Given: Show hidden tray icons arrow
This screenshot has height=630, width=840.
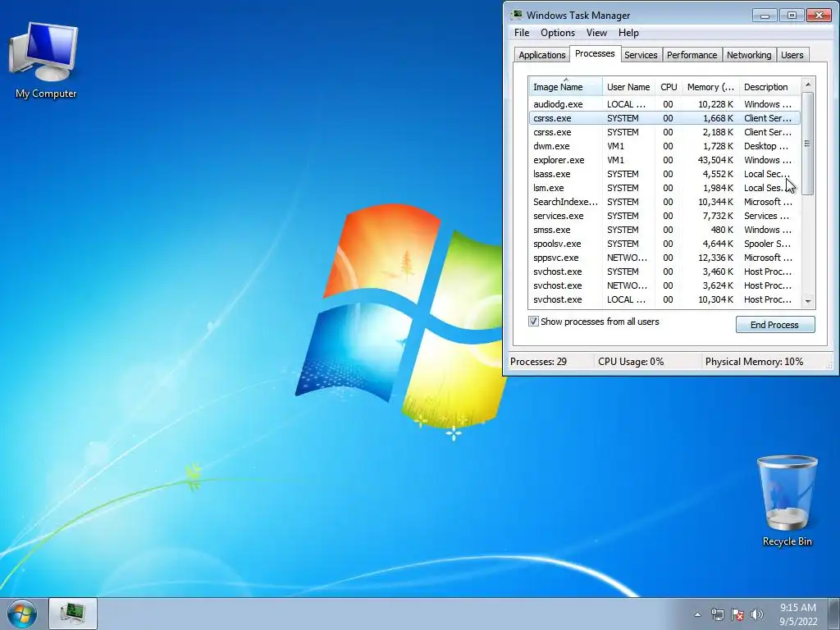Looking at the screenshot, I should coord(697,614).
